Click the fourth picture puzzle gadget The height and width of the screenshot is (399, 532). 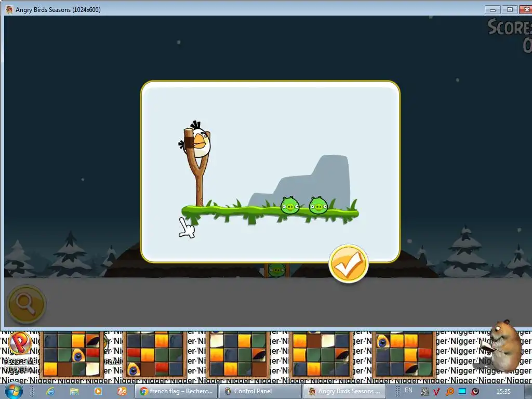point(321,355)
